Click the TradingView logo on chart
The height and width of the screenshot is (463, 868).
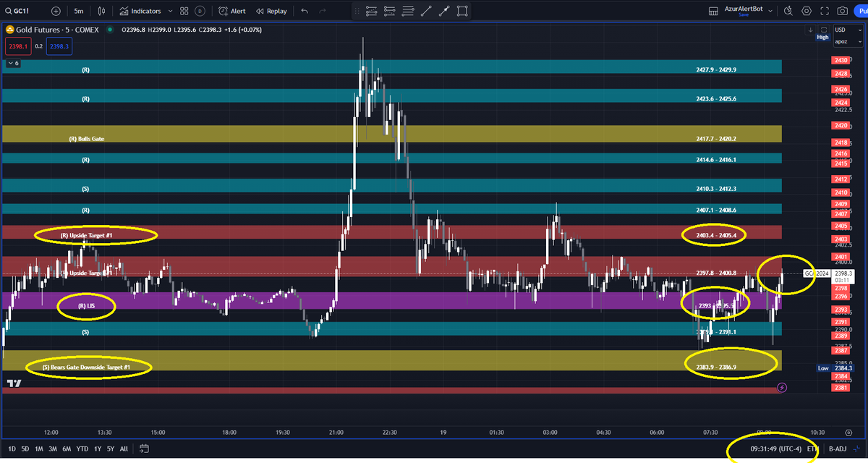click(14, 383)
